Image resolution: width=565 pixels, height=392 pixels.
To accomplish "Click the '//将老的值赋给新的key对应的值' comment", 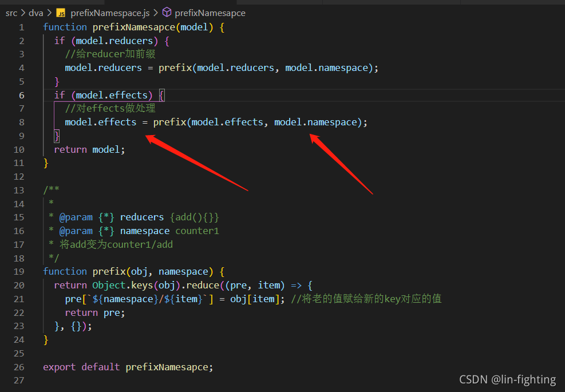I will point(366,299).
